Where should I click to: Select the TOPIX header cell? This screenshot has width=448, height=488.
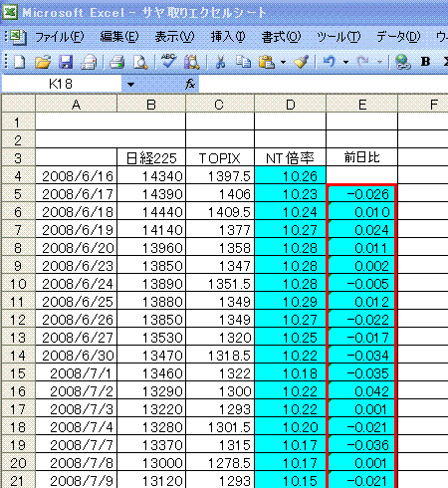[x=220, y=157]
